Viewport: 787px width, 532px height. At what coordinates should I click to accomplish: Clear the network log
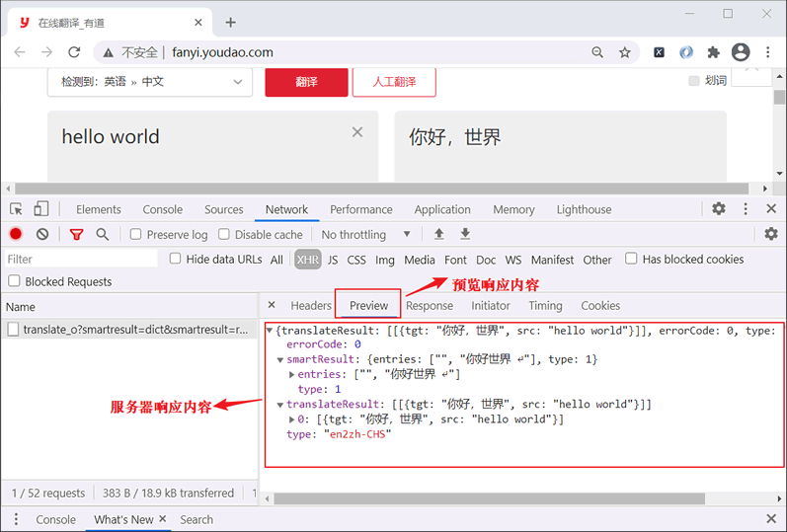tap(42, 234)
